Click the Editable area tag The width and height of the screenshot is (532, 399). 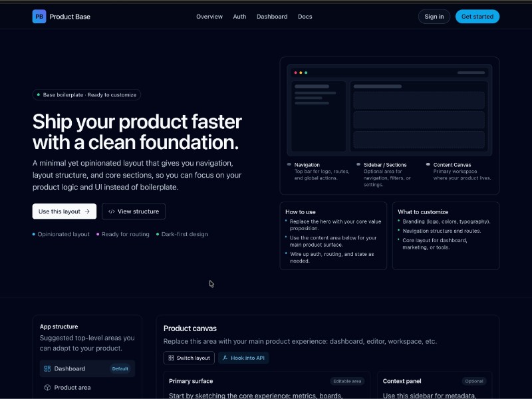(x=347, y=381)
